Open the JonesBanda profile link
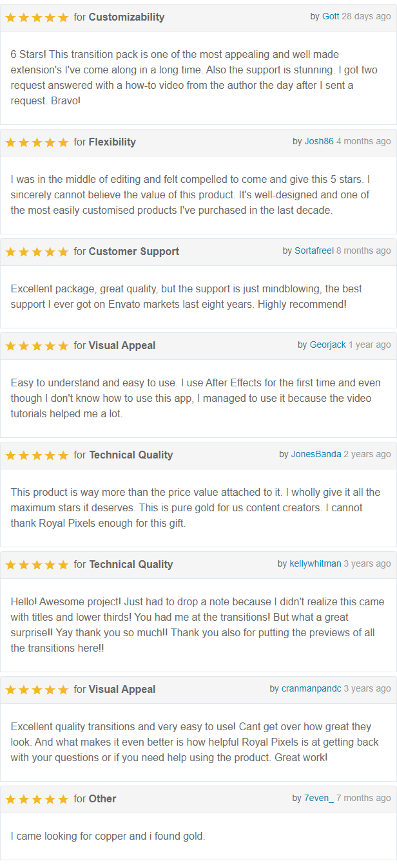 coord(316,454)
